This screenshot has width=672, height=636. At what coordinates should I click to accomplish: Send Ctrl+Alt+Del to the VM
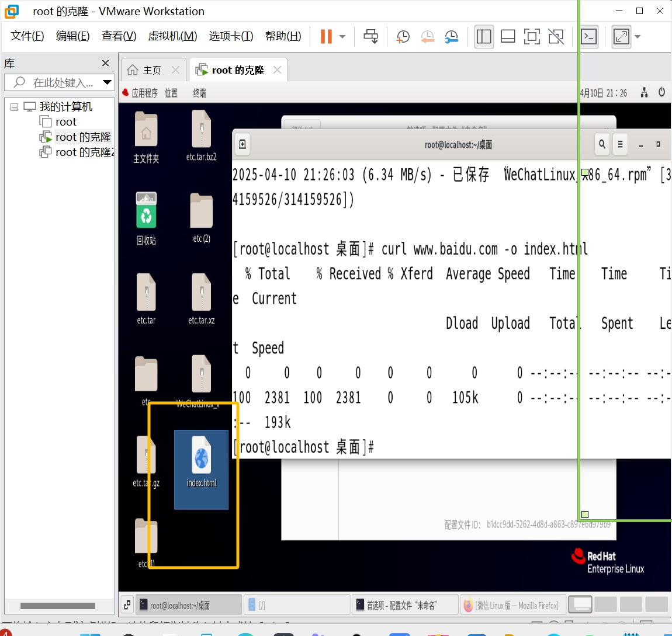pos(370,36)
